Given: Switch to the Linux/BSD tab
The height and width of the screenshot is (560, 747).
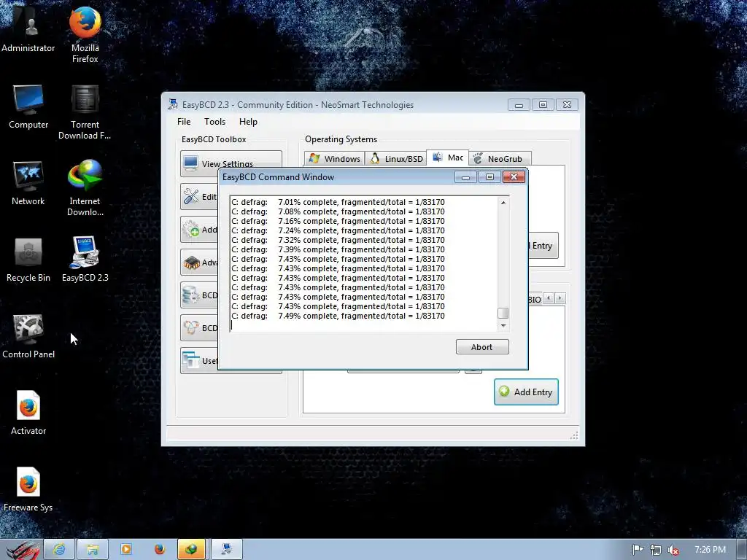Looking at the screenshot, I should (x=396, y=158).
